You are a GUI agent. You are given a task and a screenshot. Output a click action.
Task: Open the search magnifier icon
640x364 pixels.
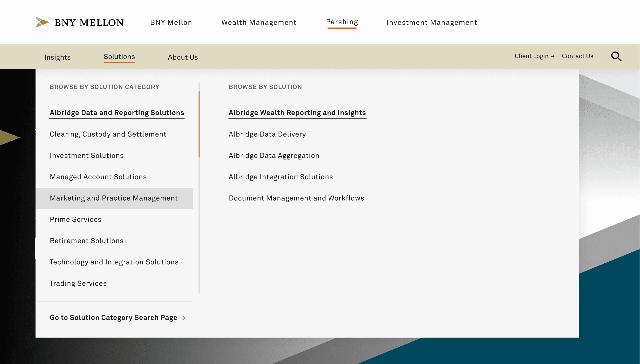(x=616, y=56)
